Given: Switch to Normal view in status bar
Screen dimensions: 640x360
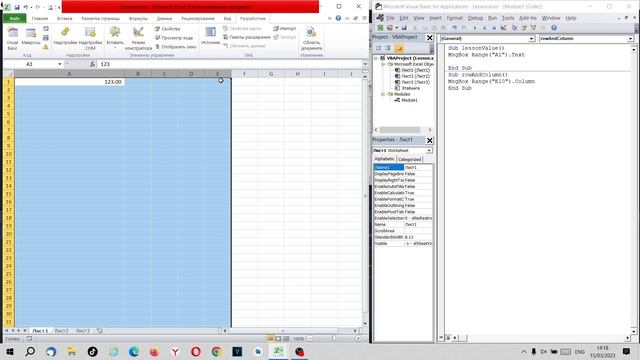Looking at the screenshot, I should [x=270, y=339].
